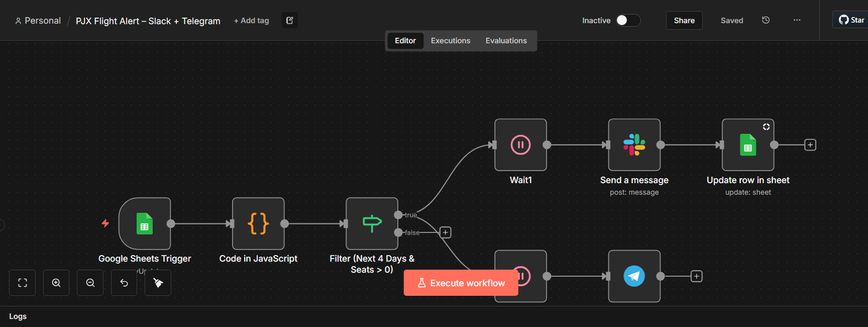Screen dimensions: 868x327
Task: Click the Share button
Action: pos(684,20)
